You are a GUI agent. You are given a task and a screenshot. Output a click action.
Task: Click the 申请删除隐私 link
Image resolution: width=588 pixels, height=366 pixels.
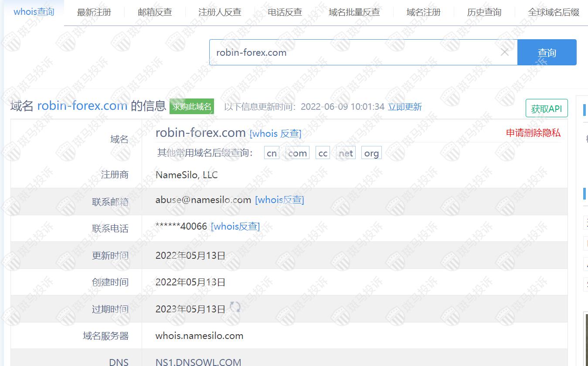point(533,133)
